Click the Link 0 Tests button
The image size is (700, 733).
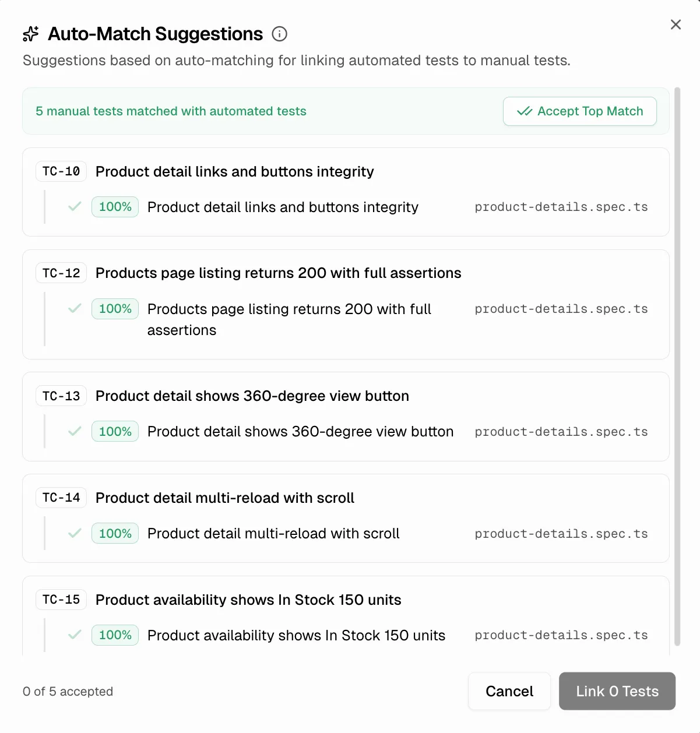(617, 692)
